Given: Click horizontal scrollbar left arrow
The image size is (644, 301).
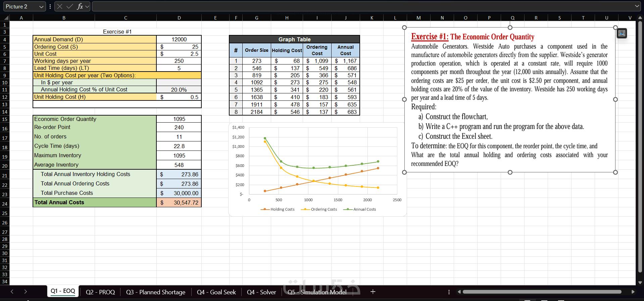Looking at the screenshot, I should (459, 292).
